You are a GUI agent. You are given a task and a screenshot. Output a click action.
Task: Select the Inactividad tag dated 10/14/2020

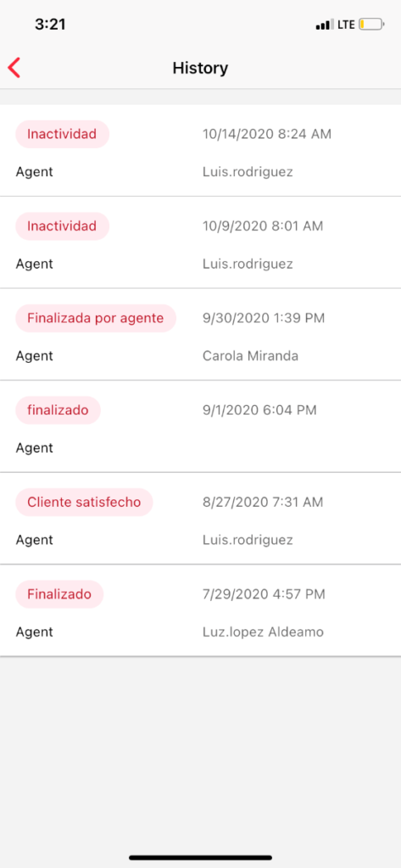coord(62,134)
